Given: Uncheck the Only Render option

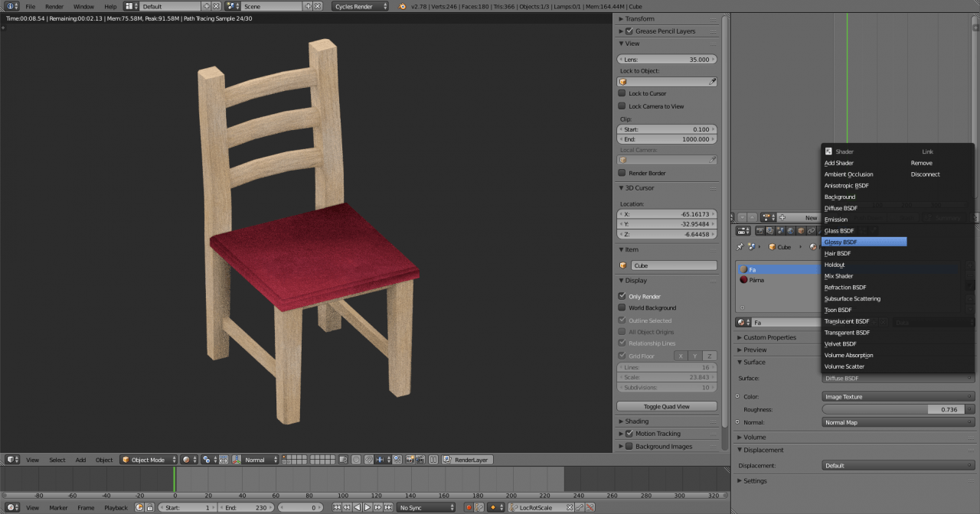Looking at the screenshot, I should pos(622,296).
